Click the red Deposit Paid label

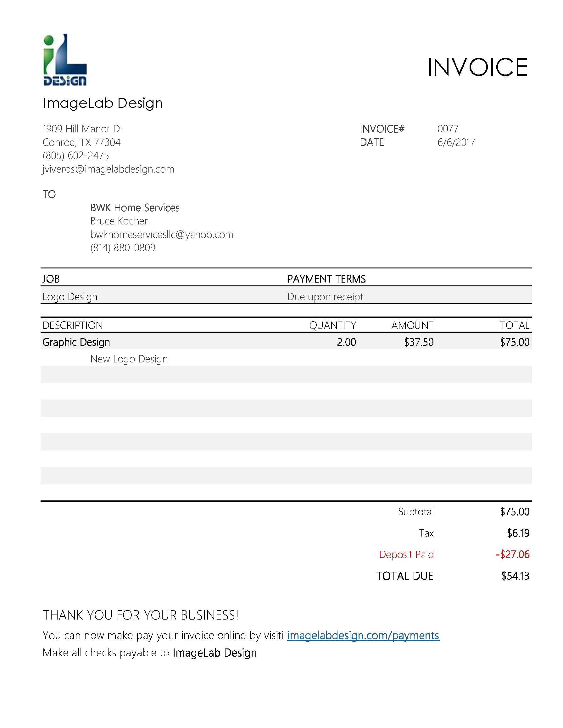pyautogui.click(x=406, y=554)
